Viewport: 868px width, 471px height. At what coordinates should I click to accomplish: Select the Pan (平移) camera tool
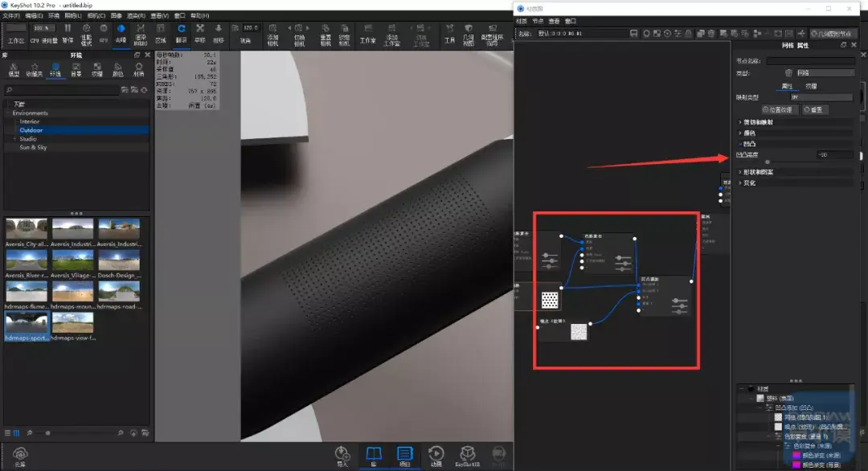coord(200,33)
